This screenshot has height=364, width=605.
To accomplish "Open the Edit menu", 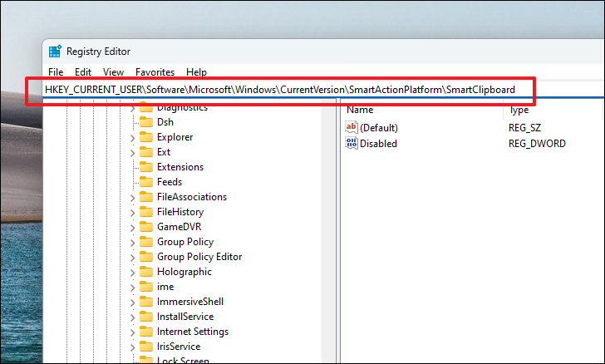I will coord(82,72).
